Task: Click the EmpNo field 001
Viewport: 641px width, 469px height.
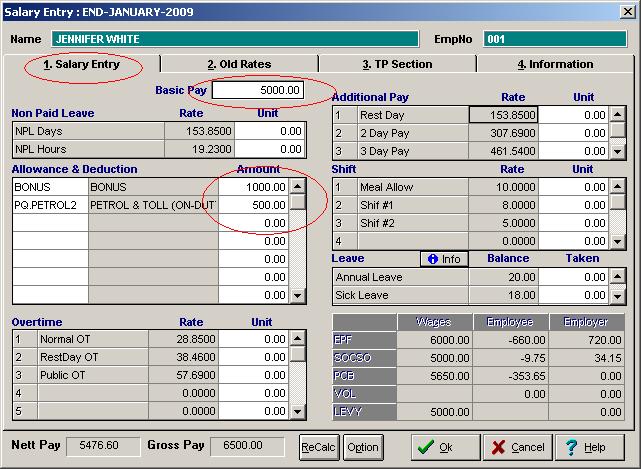Action: 555,39
